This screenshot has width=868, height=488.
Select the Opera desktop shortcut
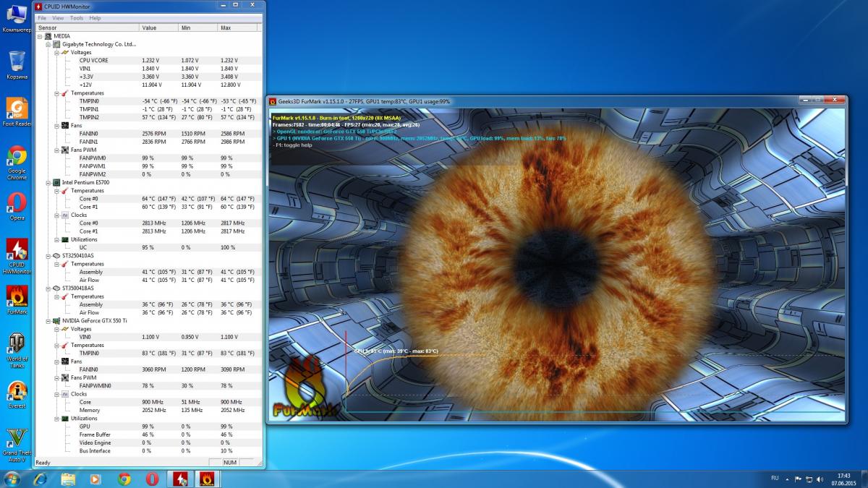(16, 206)
